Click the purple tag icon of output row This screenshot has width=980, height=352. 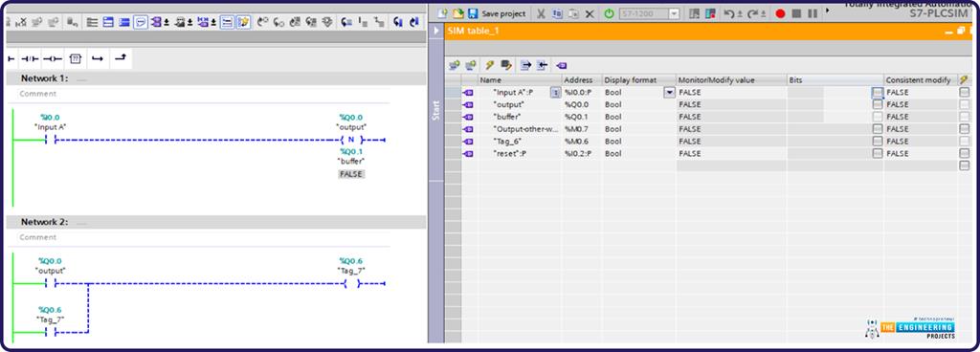click(468, 104)
